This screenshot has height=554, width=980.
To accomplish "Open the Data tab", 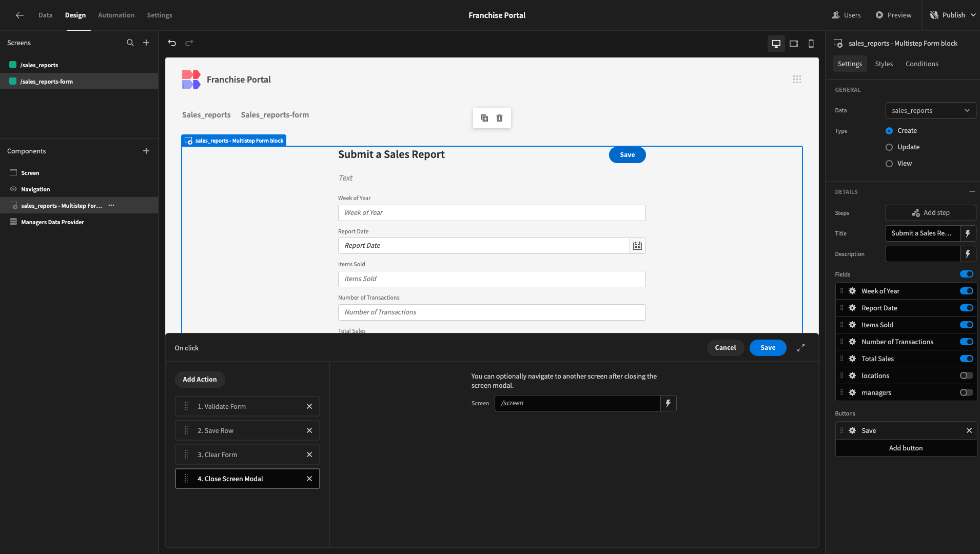I will [46, 15].
